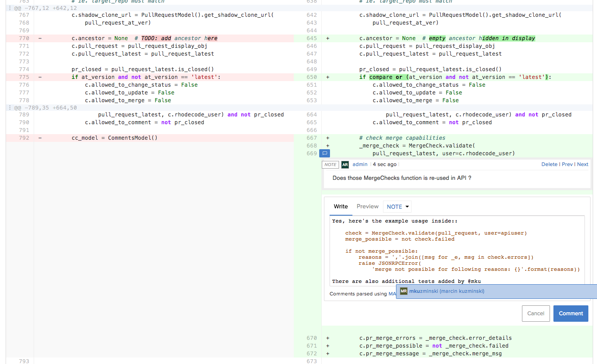This screenshot has width=597, height=364.
Task: Open the NOTE comment type dropdown
Action: pyautogui.click(x=397, y=207)
